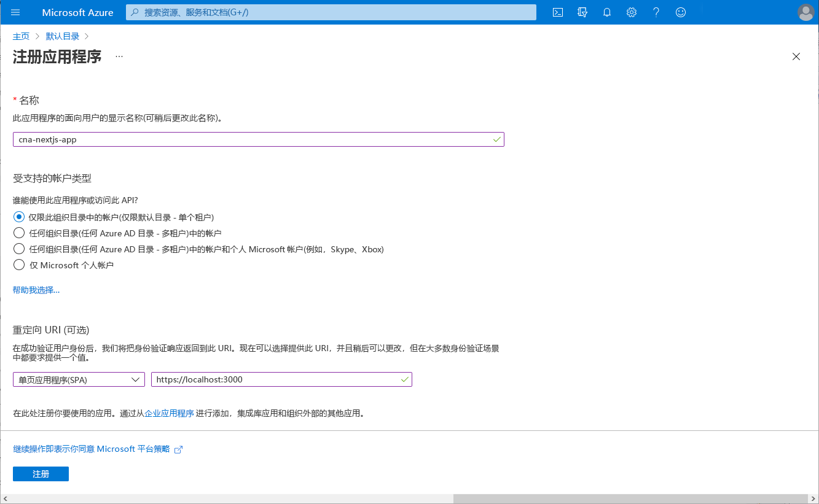819x504 pixels.
Task: Click the 注册 button
Action: click(x=41, y=474)
